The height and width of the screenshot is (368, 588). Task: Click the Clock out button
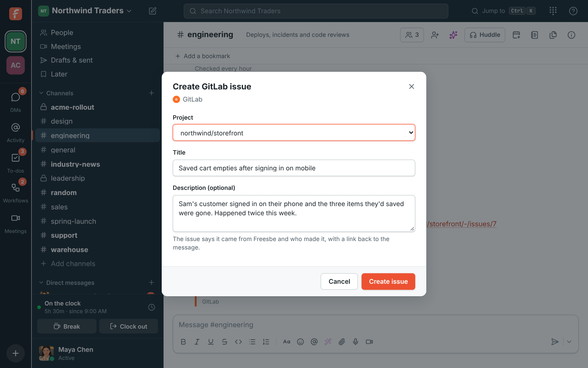(129, 326)
